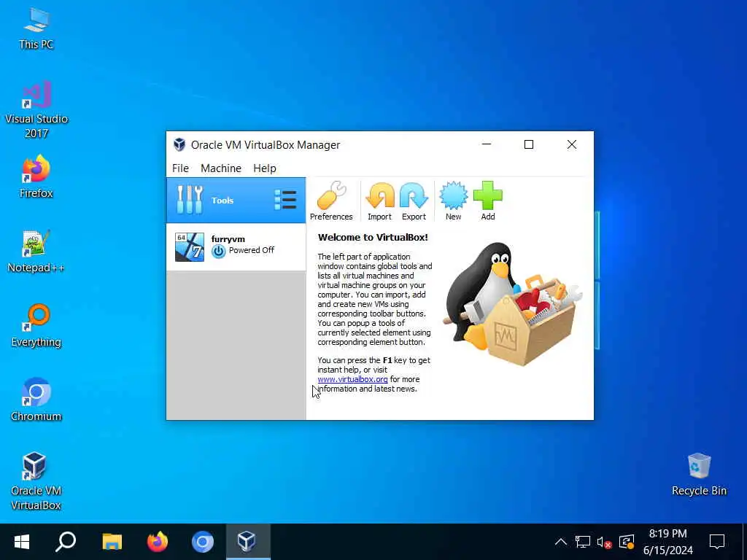747x560 pixels.
Task: Click the Import appliance icon
Action: click(x=379, y=201)
